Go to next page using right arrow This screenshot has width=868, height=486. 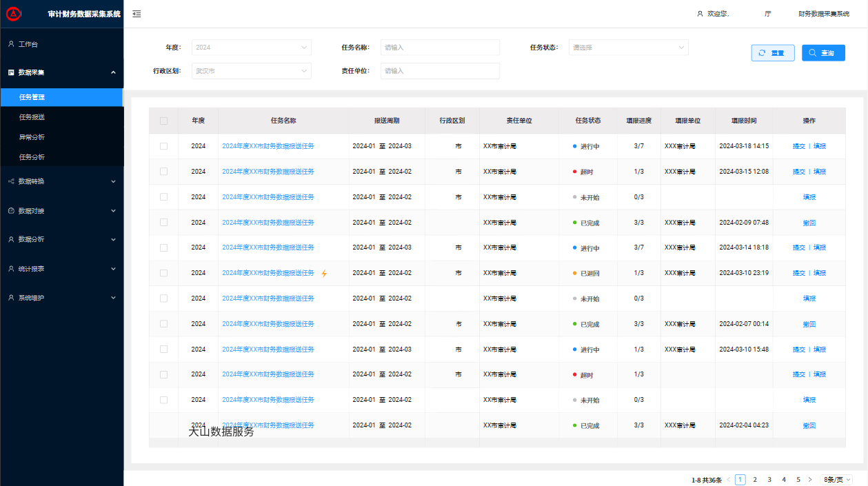click(x=809, y=480)
